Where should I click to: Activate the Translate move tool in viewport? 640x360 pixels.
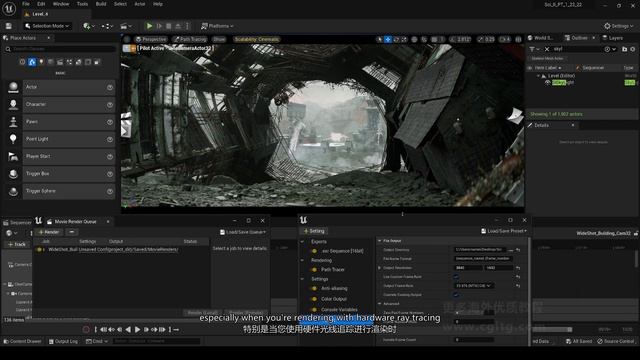388,39
